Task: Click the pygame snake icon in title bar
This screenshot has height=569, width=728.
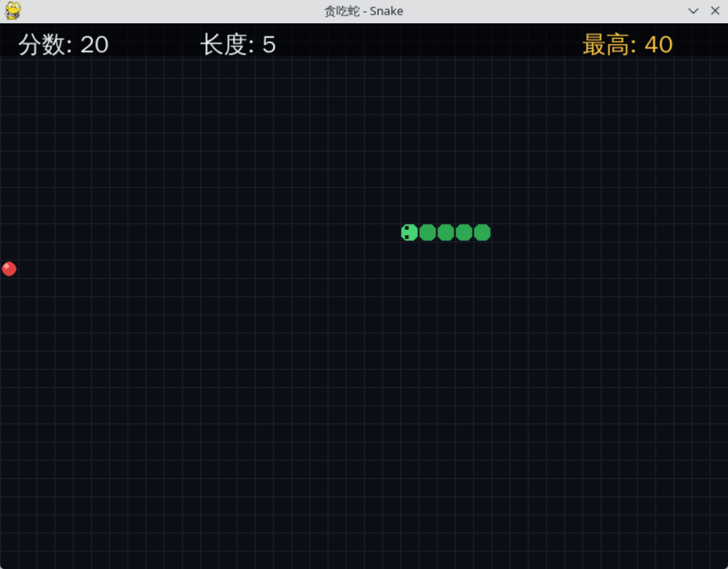Action: pyautogui.click(x=12, y=11)
